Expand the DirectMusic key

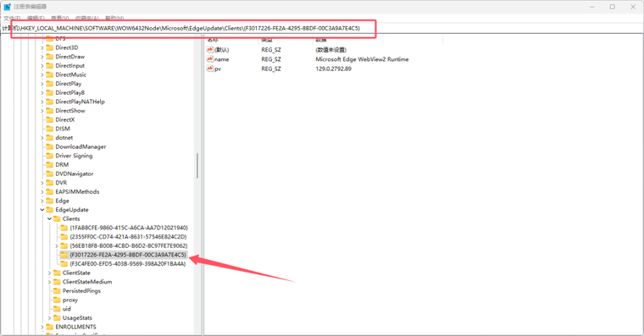pos(42,74)
